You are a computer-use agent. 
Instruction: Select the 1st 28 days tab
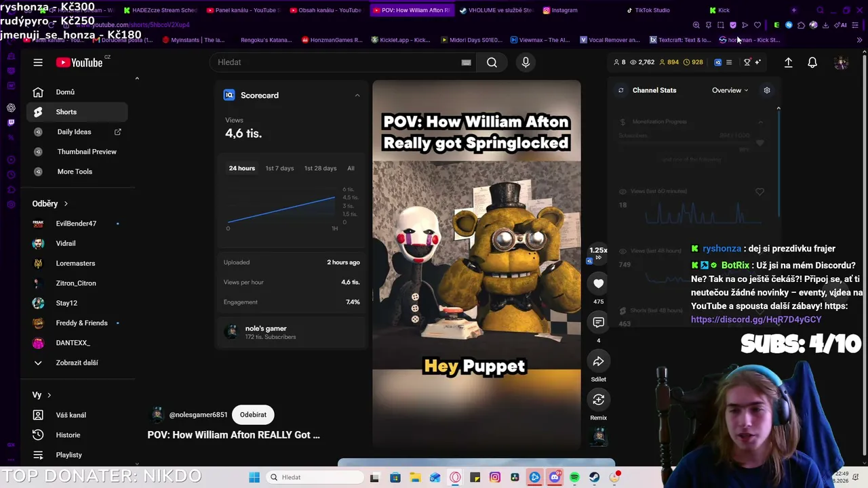[x=320, y=168]
